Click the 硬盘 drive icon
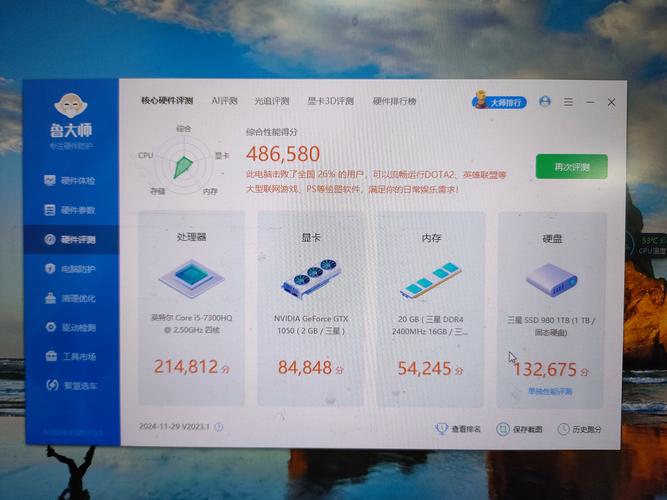Viewport: 667px width, 500px height. pyautogui.click(x=551, y=280)
